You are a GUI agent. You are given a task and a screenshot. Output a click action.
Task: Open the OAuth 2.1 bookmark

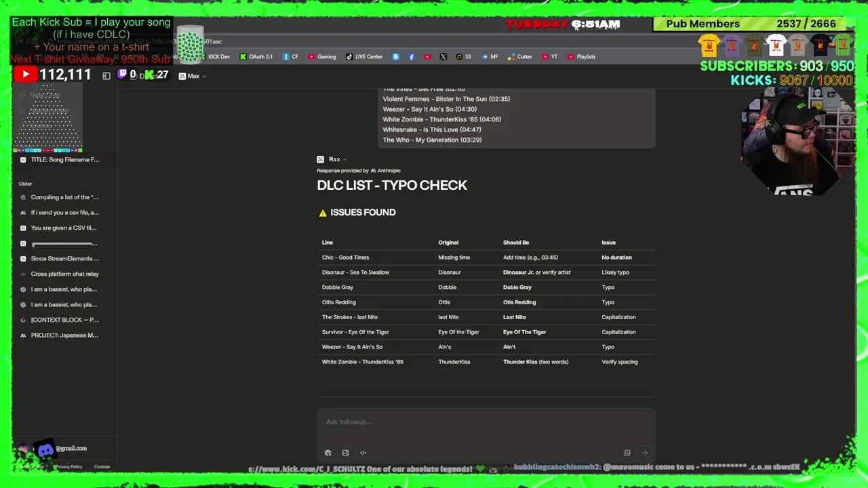256,57
